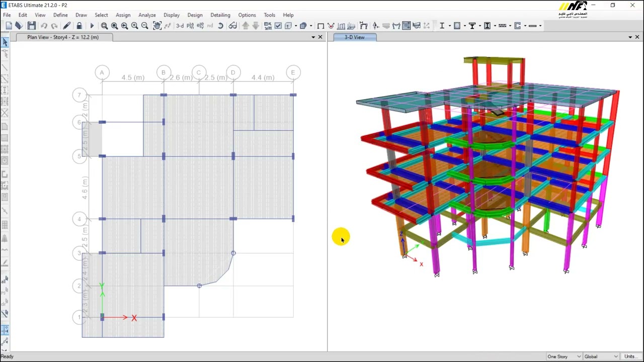Click the Perspective Toggle glasses icon
The width and height of the screenshot is (644, 362).
click(233, 26)
